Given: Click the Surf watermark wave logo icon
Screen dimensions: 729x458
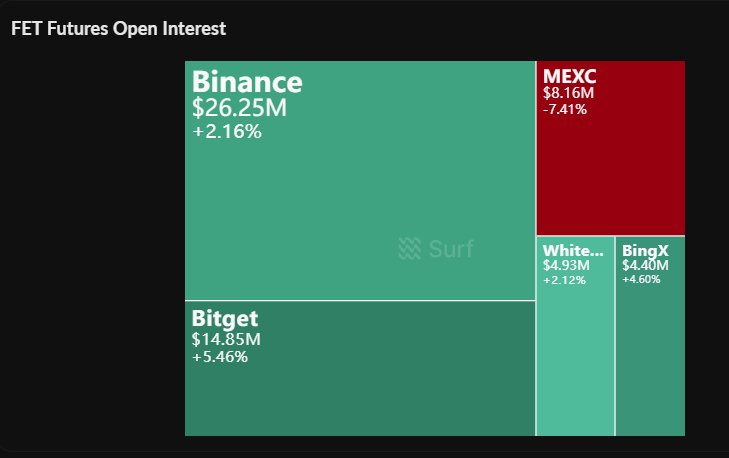Looking at the screenshot, I should click(x=409, y=249).
